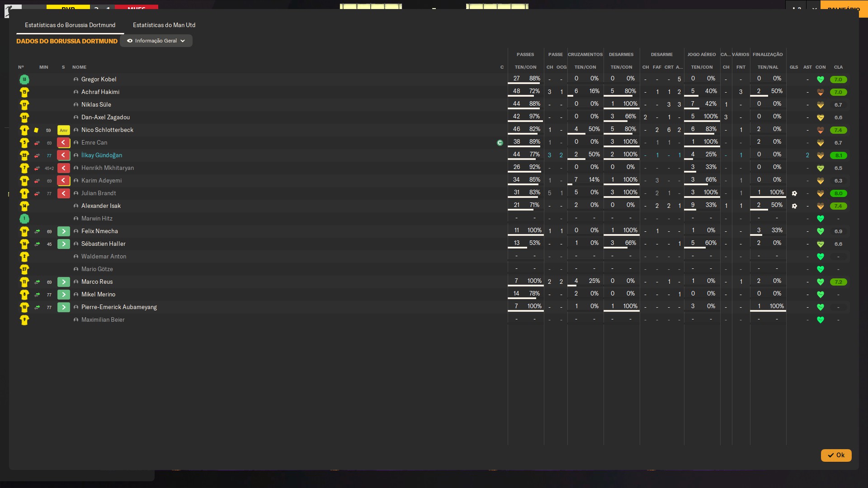Click Achraf Hakimi's orange condition heart icon
The height and width of the screenshot is (488, 868).
click(821, 92)
